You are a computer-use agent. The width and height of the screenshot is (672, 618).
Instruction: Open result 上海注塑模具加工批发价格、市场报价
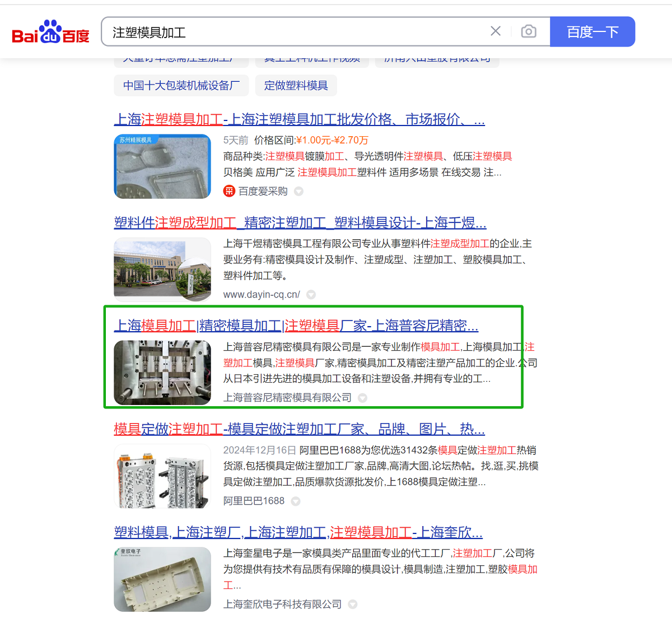(300, 119)
